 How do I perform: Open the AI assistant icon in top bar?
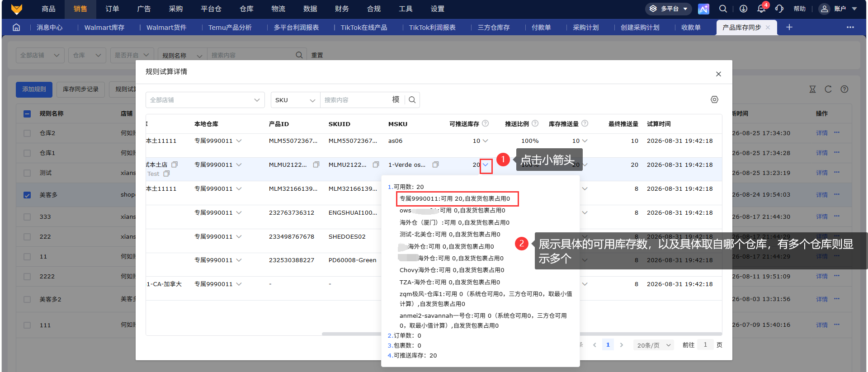pos(704,9)
